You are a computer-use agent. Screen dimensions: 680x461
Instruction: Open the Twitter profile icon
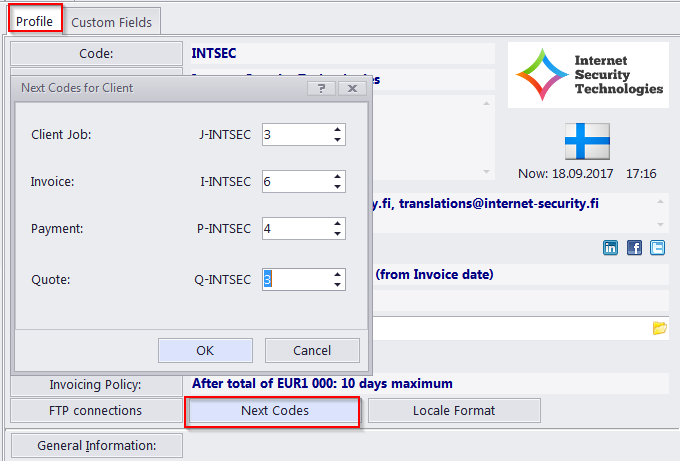(x=657, y=248)
